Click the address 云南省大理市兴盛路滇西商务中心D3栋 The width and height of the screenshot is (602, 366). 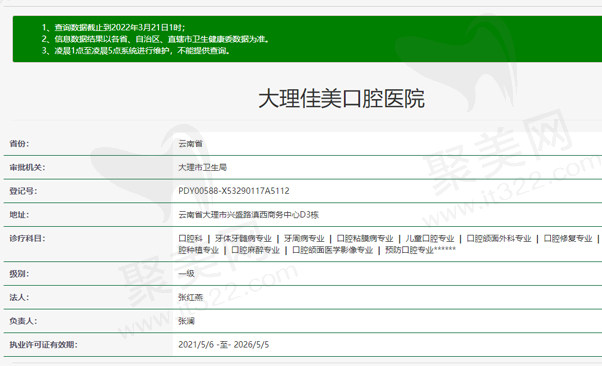[x=248, y=215]
